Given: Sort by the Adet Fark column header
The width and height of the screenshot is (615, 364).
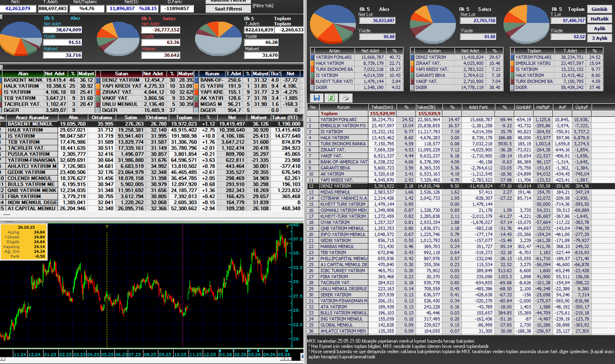Looking at the screenshot, I should (479, 108).
